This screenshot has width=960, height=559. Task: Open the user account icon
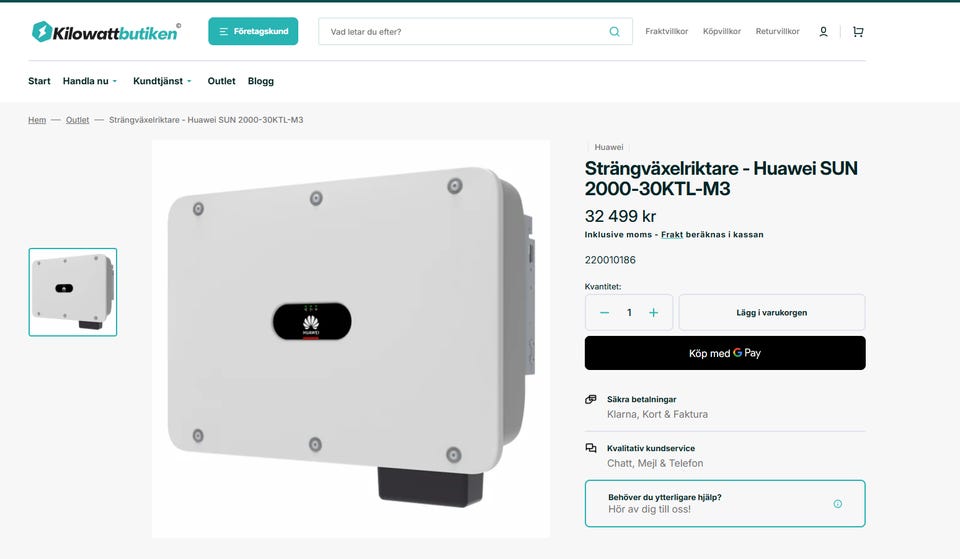pyautogui.click(x=823, y=32)
